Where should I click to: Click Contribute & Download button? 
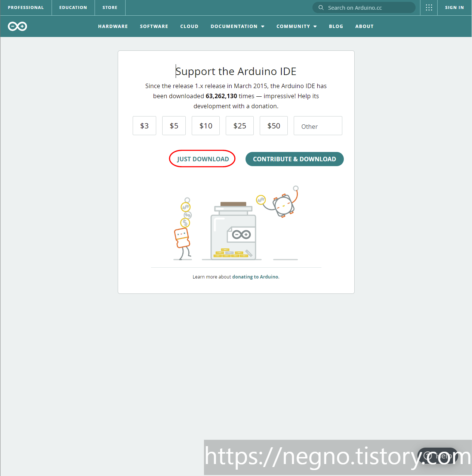point(294,159)
